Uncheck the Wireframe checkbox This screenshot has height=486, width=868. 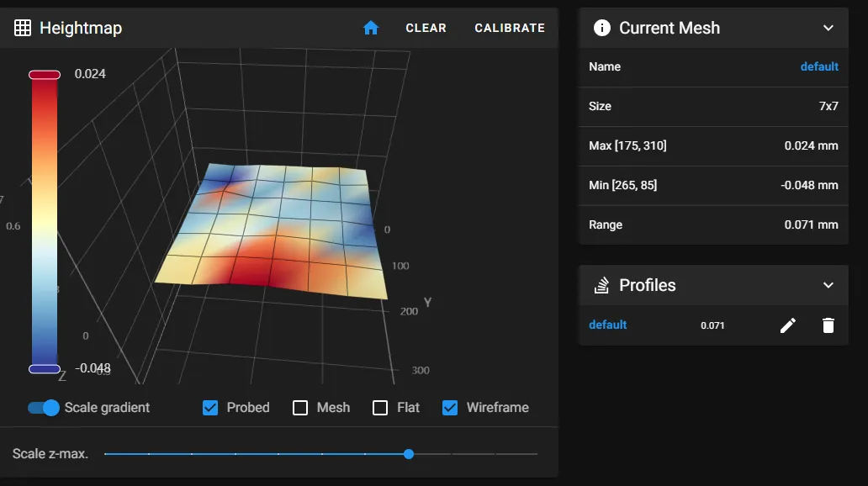tap(451, 408)
